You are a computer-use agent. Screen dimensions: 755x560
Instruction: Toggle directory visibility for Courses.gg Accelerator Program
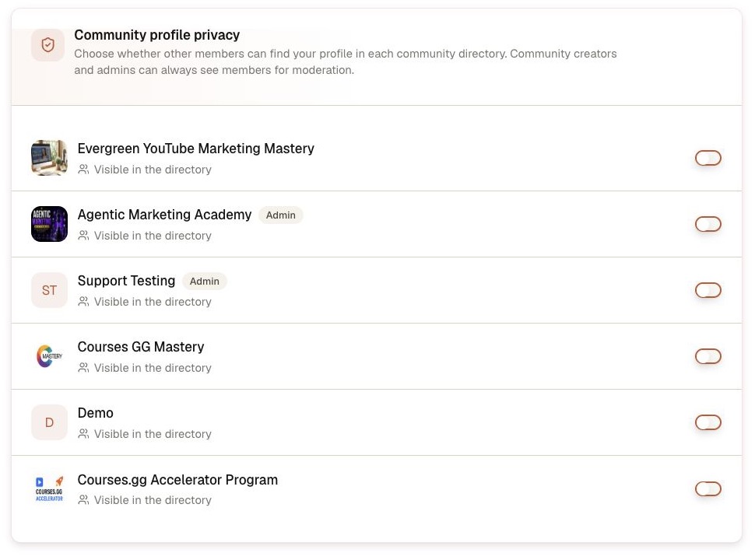(708, 488)
